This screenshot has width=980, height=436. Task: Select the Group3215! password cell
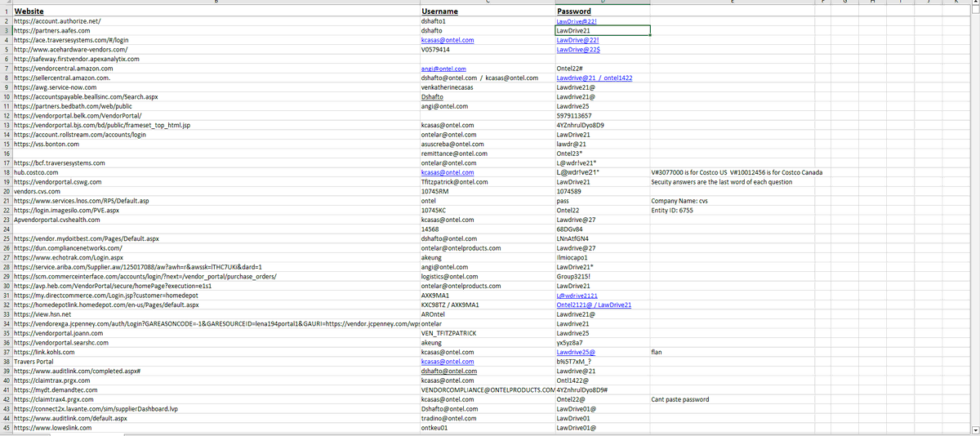[602, 277]
